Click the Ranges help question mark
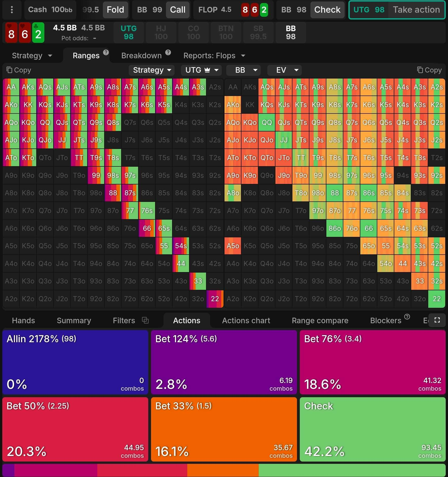448x477 pixels. click(x=106, y=52)
